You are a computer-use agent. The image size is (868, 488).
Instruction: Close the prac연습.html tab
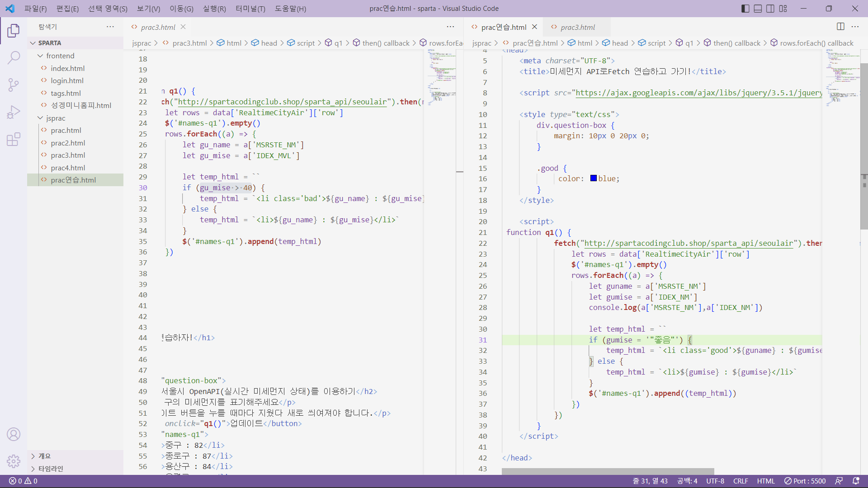[x=534, y=27]
